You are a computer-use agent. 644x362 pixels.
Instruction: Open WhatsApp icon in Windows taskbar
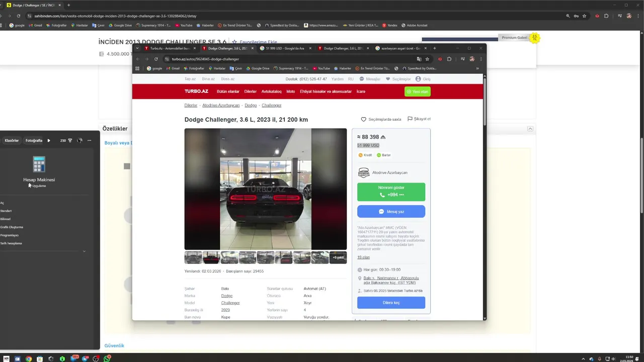(x=107, y=358)
